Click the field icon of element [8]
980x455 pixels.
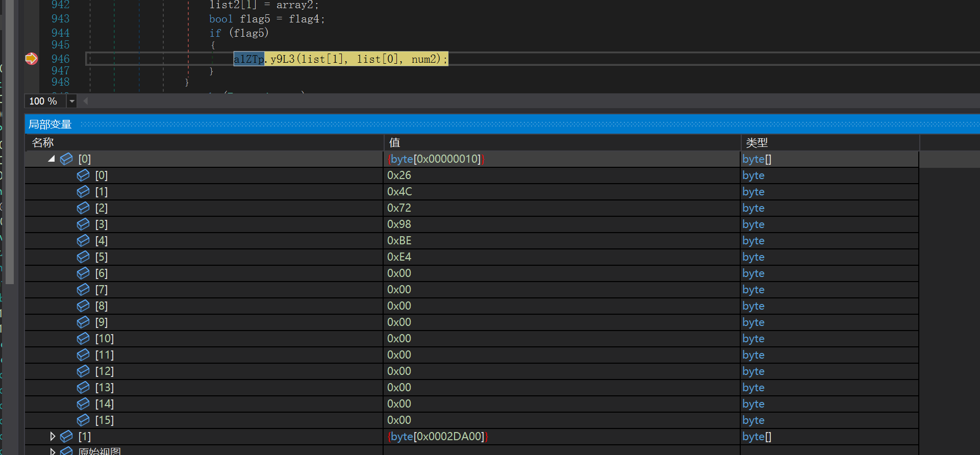pyautogui.click(x=83, y=306)
